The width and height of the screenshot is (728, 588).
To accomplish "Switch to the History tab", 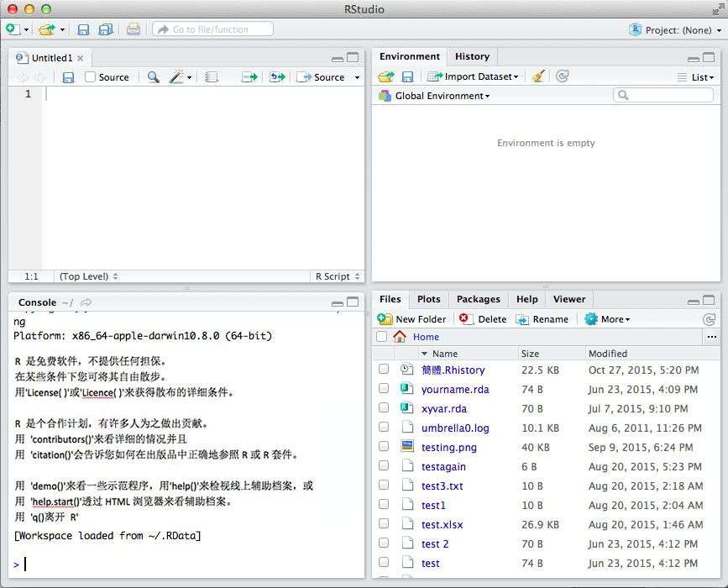I will click(x=472, y=56).
